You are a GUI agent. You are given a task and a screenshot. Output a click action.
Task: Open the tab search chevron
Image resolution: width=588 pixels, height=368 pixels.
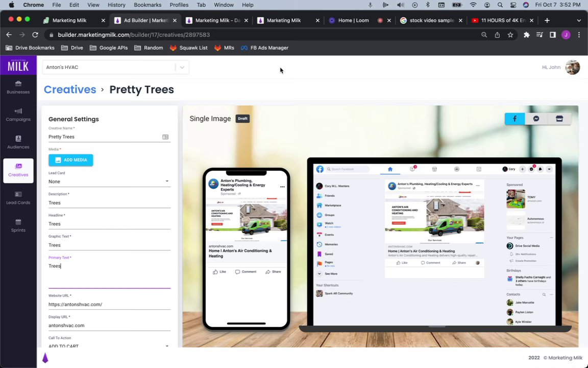pos(579,20)
